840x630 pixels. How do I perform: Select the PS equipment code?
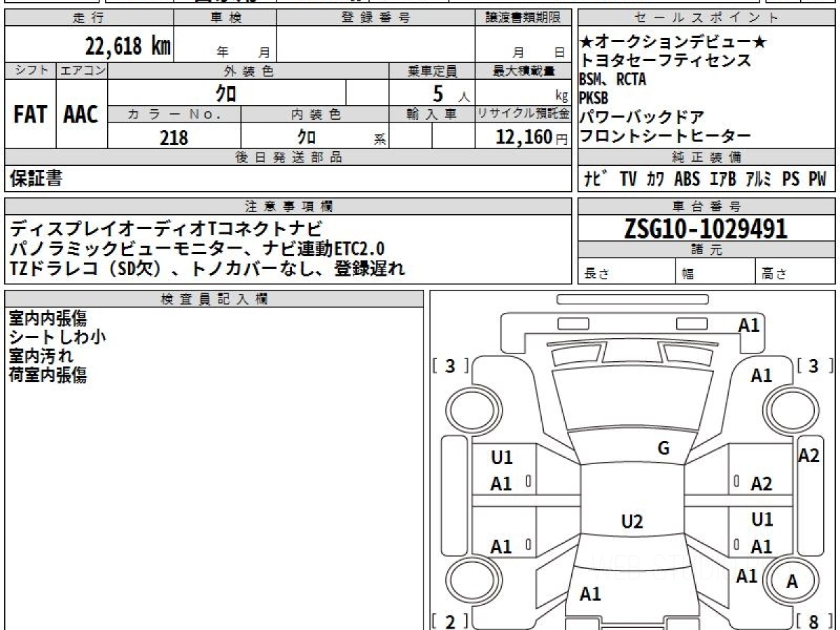(x=791, y=179)
